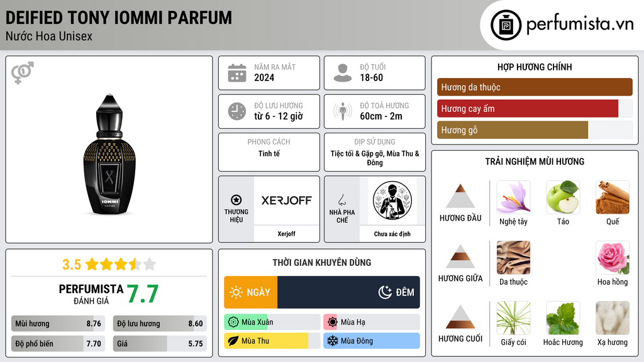Click the 2024 release year value
This screenshot has width=644, height=362.
pyautogui.click(x=264, y=77)
